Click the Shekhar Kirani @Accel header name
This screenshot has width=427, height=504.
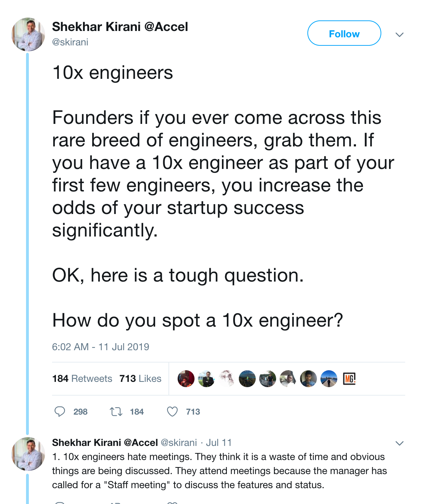coord(120,27)
